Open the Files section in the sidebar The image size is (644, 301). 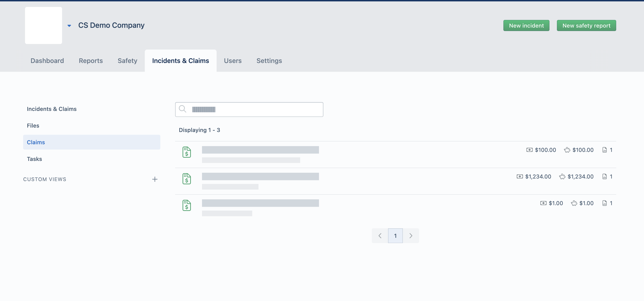click(x=33, y=126)
